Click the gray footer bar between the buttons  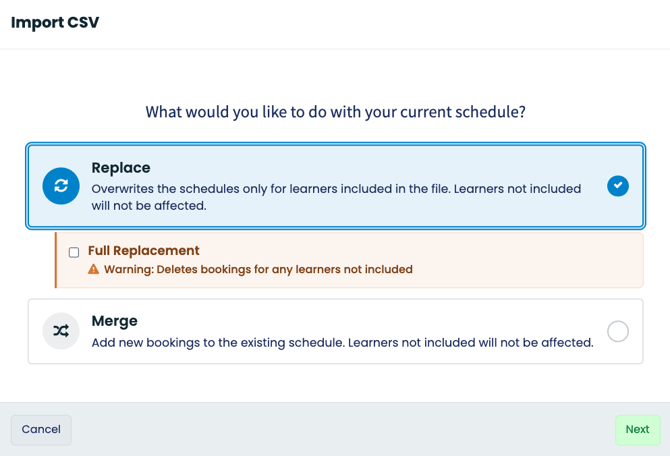tap(342, 430)
